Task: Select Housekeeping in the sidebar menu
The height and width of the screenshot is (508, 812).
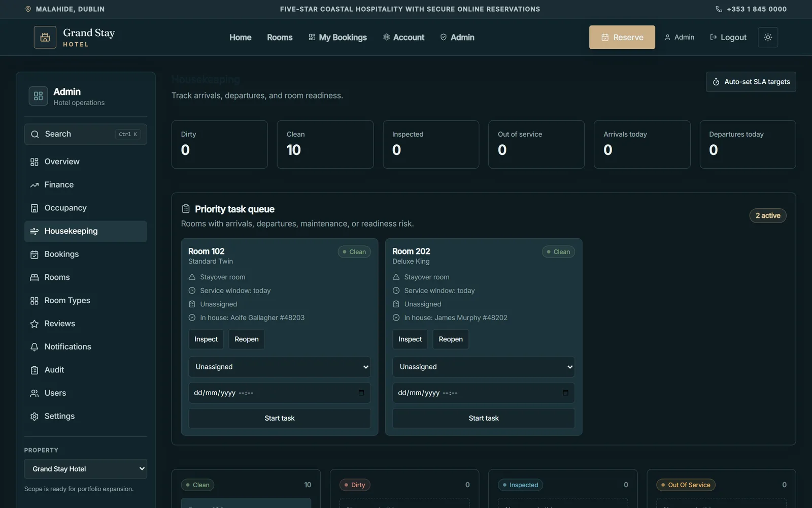Action: click(x=86, y=231)
